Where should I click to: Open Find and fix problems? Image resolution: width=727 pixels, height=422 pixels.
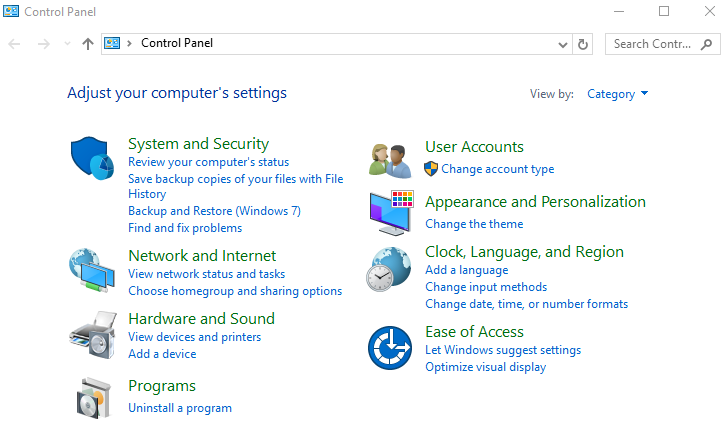[185, 228]
